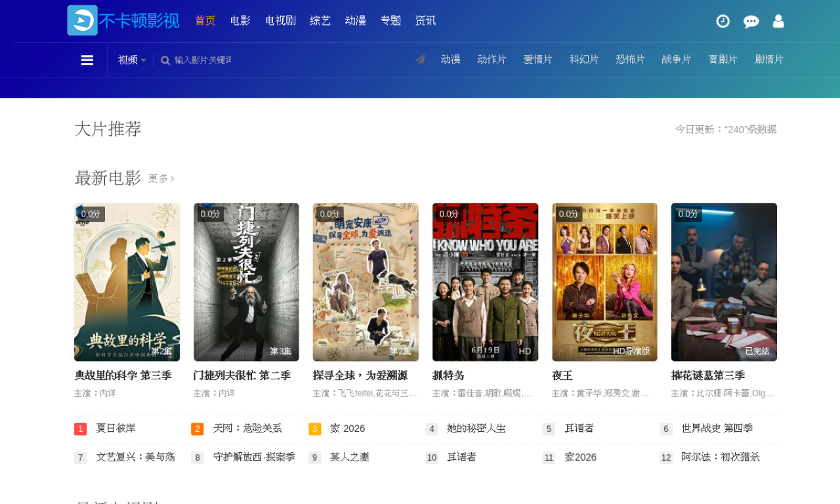Open the 探寻全球 poster thumbnail
Viewport: 840px width, 504px height.
pyautogui.click(x=366, y=282)
